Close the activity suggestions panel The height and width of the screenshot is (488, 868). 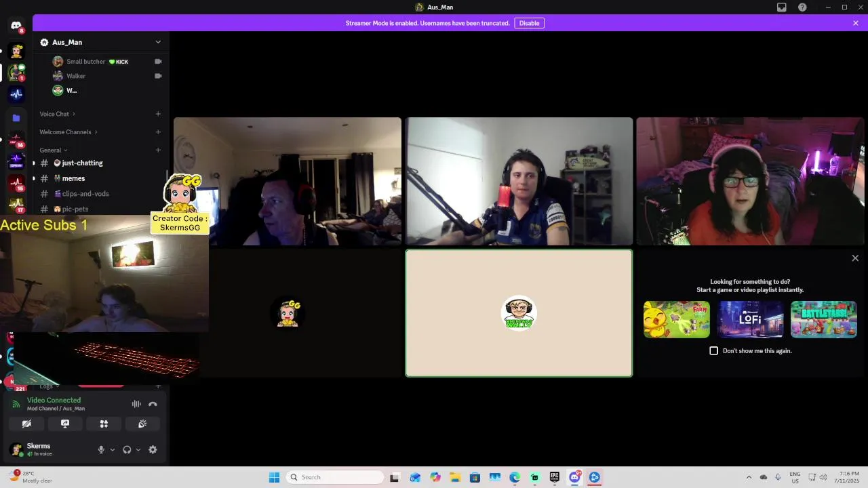855,258
